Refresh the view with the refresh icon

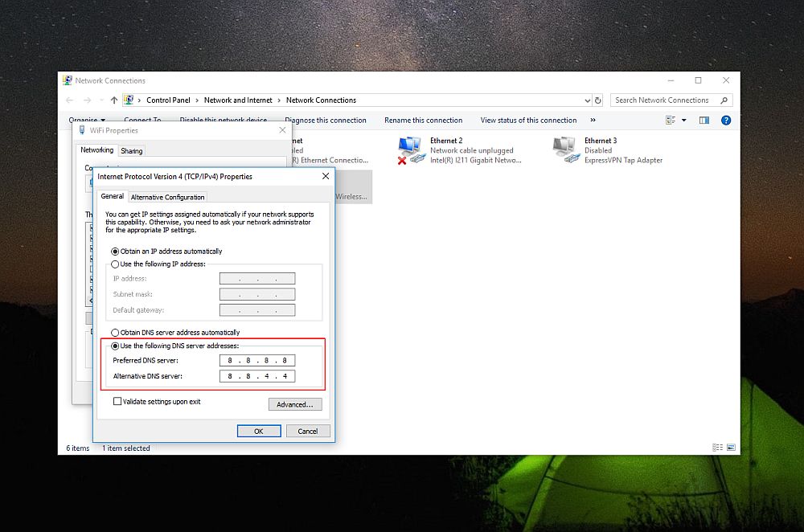[x=598, y=100]
